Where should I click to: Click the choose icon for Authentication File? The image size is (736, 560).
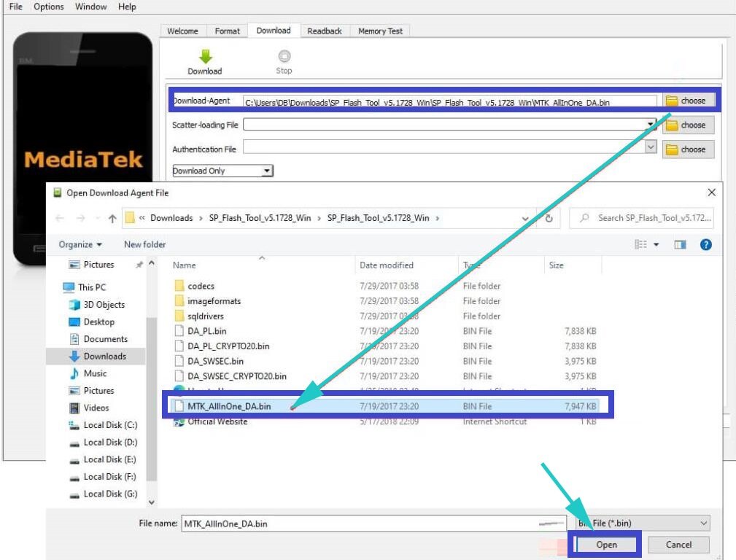[x=686, y=149]
